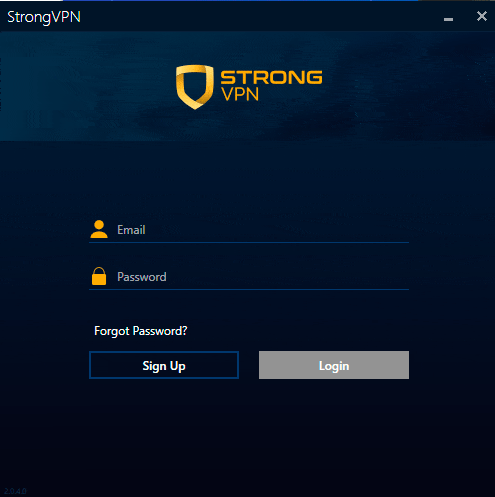Click the gray Login button
This screenshot has height=497, width=495.
tap(334, 365)
